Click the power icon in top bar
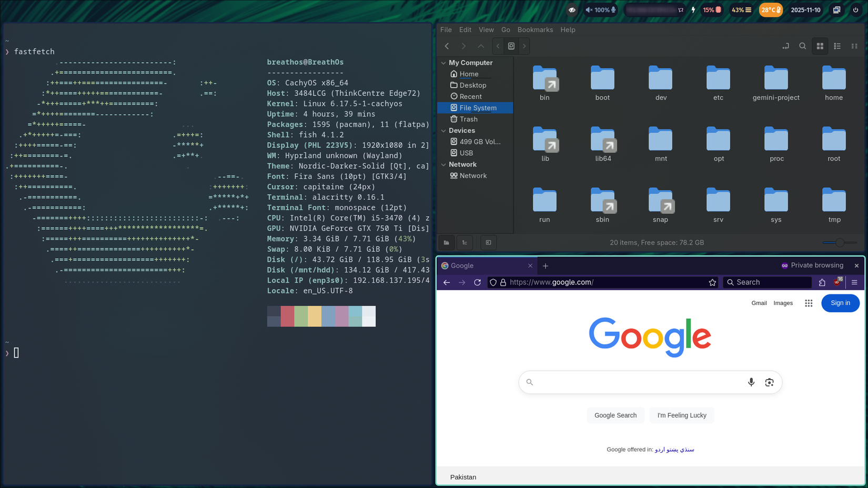 pyautogui.click(x=855, y=10)
